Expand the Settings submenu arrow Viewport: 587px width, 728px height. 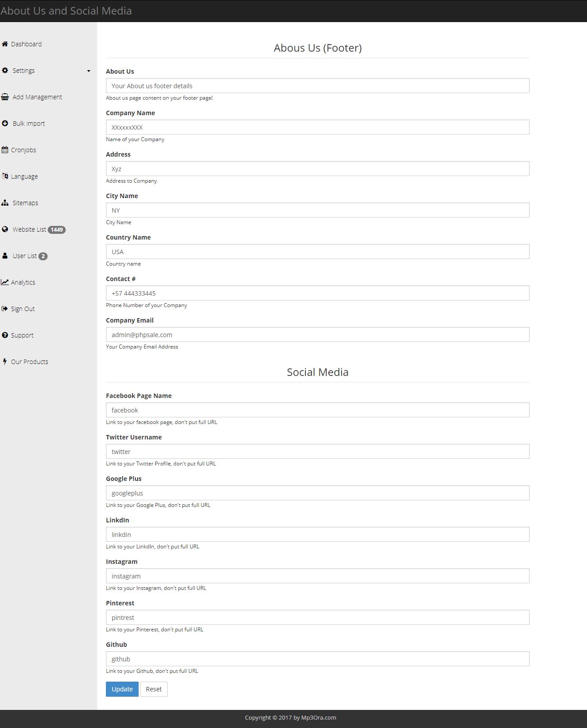coord(89,71)
